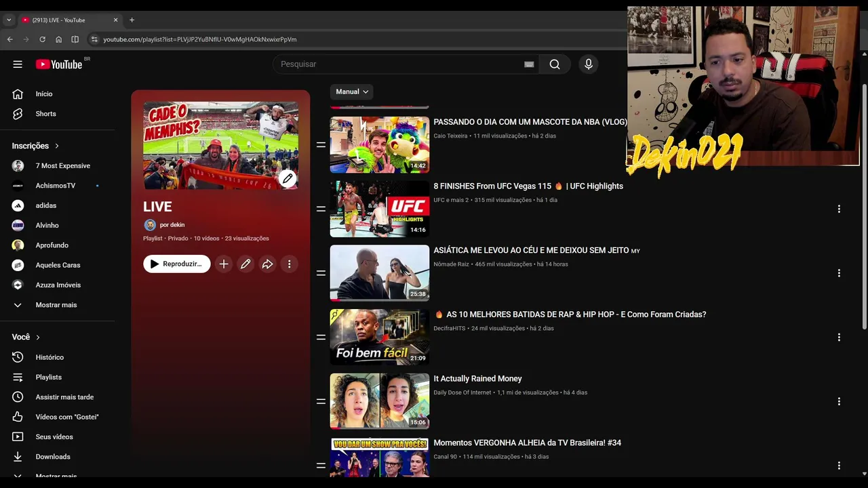Open Azuza Imóveis channel
This screenshot has height=488, width=868.
tap(58, 285)
